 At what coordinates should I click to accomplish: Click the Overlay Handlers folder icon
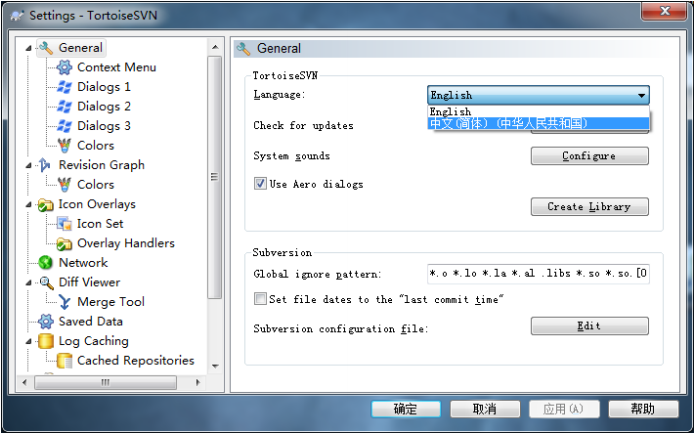pyautogui.click(x=64, y=243)
